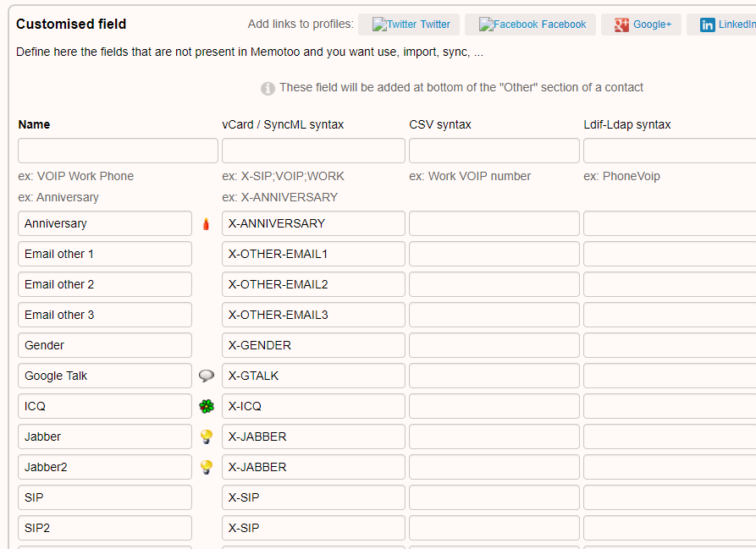Click CSV syntax field in ICQ row
The image size is (756, 549).
click(x=494, y=406)
